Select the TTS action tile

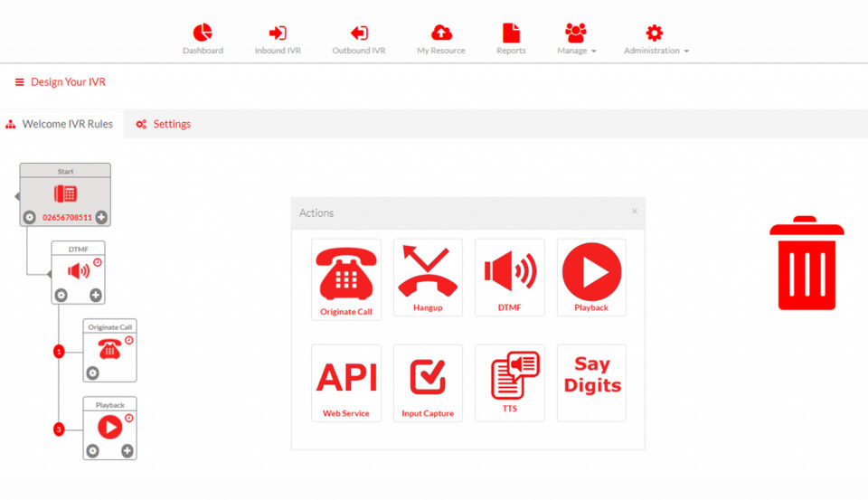pos(509,383)
